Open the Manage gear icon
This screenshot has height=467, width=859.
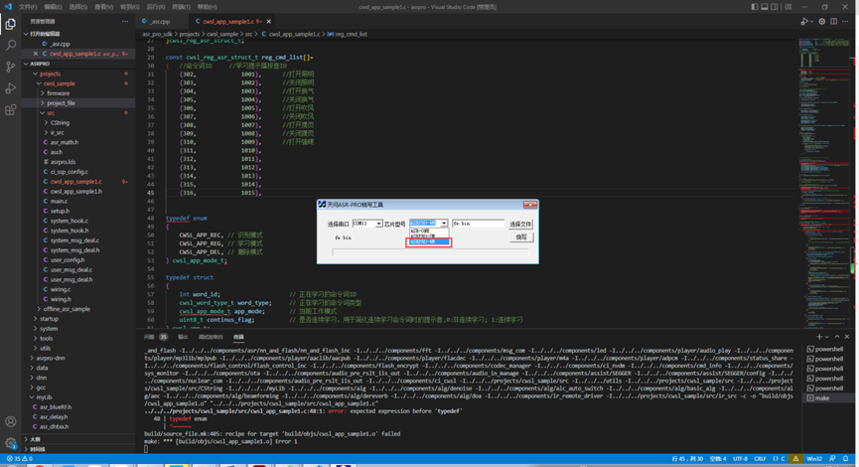tap(10, 443)
